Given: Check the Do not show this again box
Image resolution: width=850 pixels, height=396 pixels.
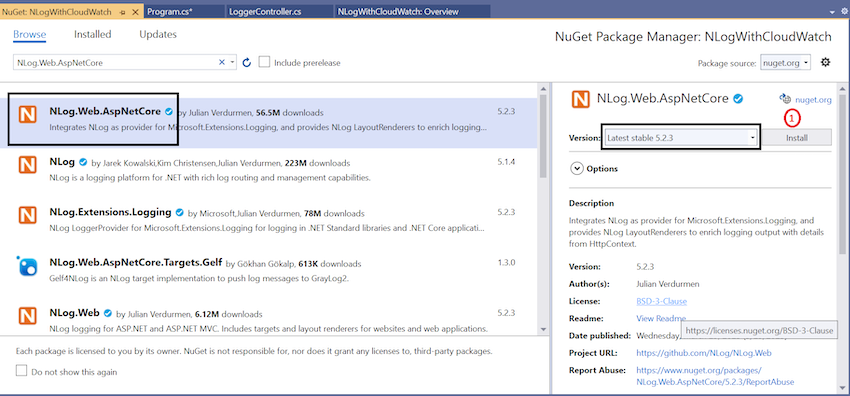Looking at the screenshot, I should click(21, 371).
